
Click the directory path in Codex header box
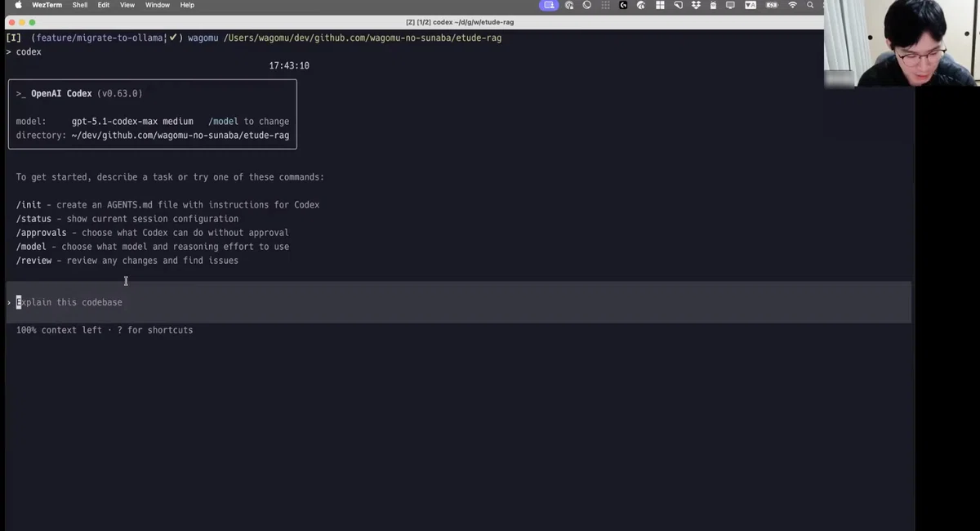180,136
